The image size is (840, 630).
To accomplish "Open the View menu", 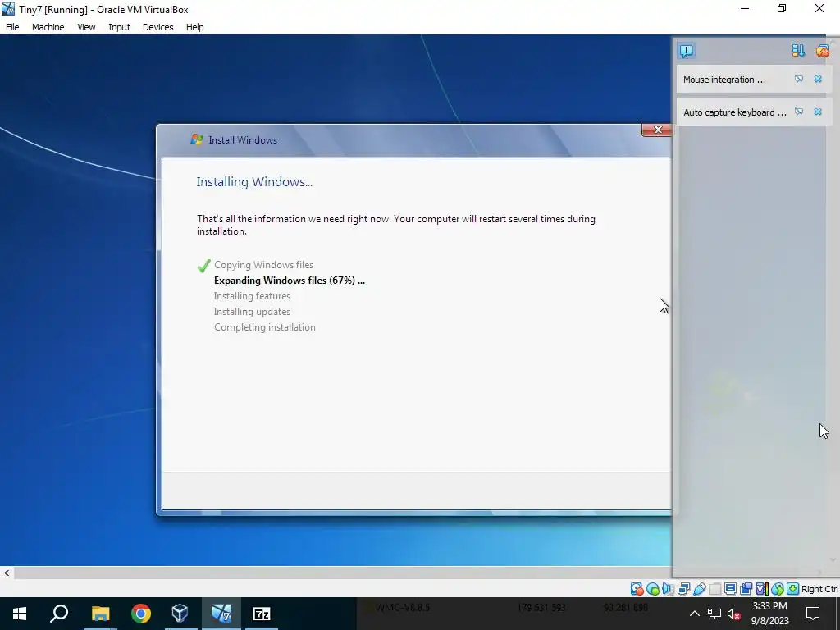I will (x=86, y=27).
